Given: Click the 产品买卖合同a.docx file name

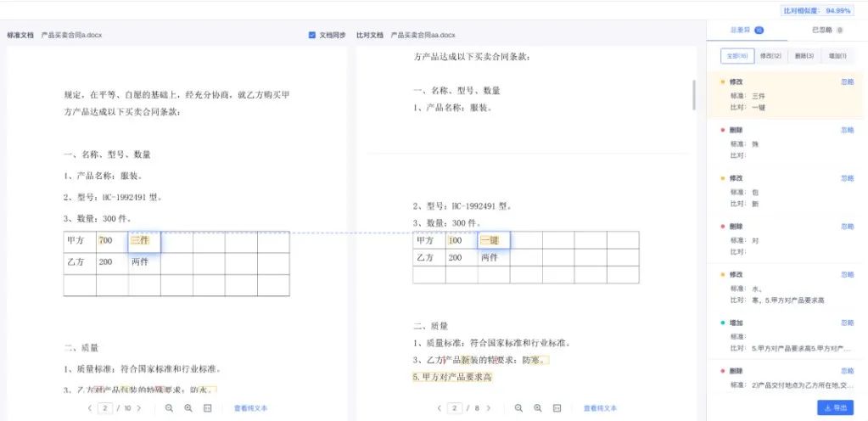Looking at the screenshot, I should 71,35.
